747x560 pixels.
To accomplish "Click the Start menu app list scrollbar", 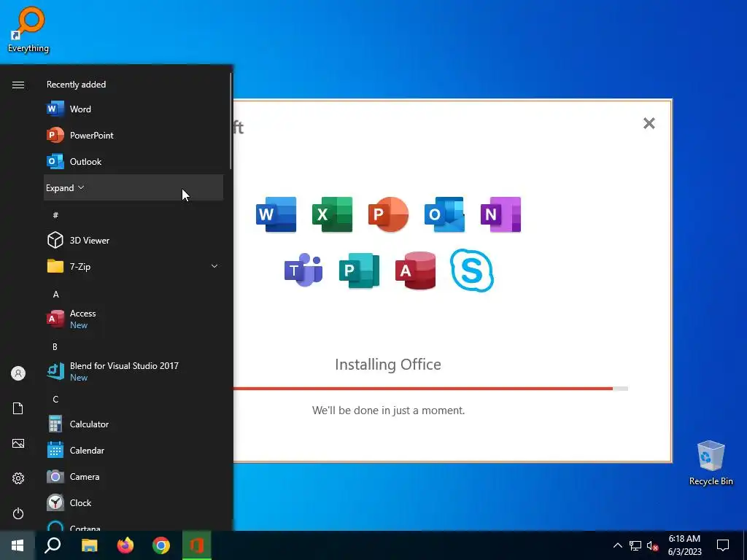I will [231, 120].
